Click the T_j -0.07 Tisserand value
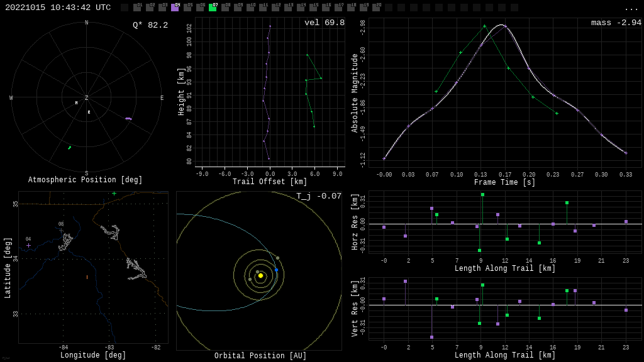 point(319,196)
